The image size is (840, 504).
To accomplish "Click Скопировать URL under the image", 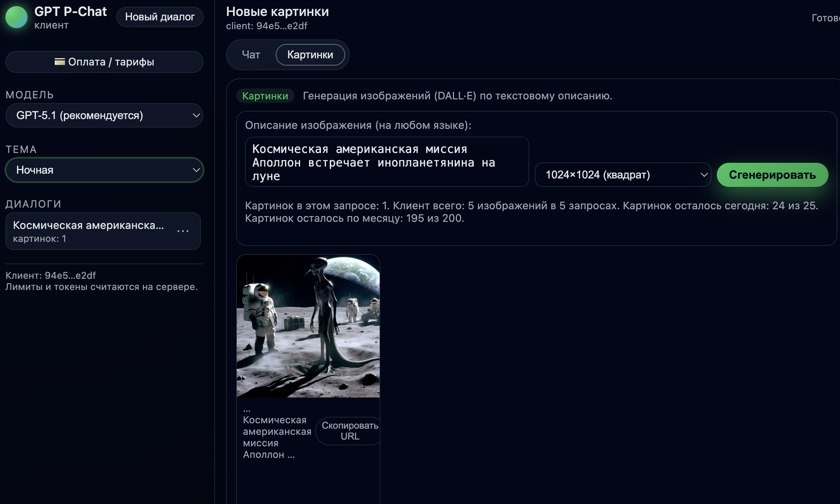I will click(349, 431).
